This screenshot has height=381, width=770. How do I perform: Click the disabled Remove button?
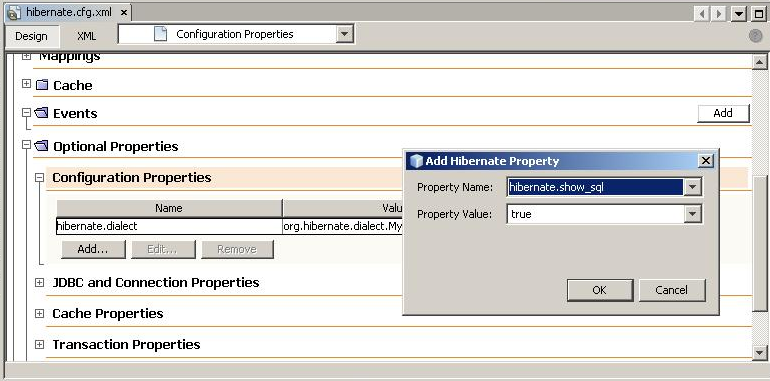pyautogui.click(x=237, y=249)
